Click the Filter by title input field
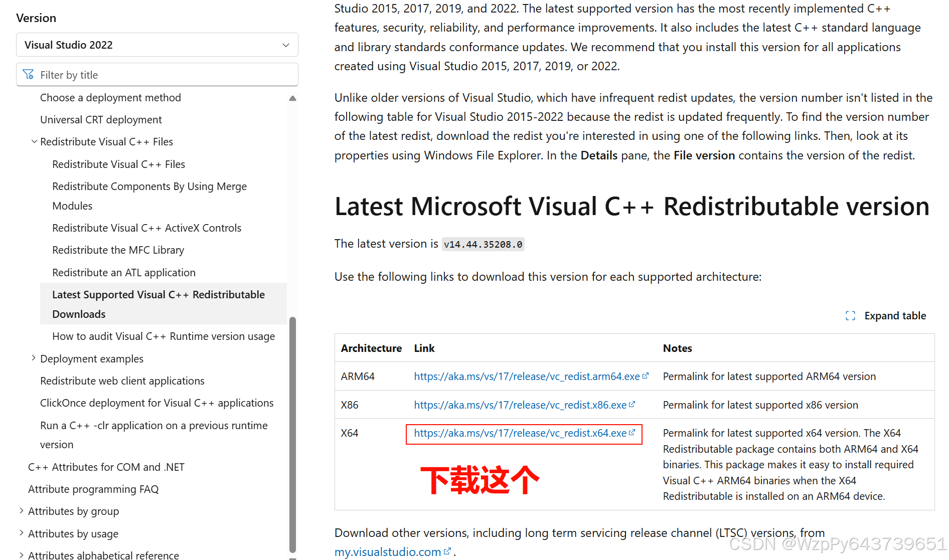The width and height of the screenshot is (949, 560). (x=157, y=75)
